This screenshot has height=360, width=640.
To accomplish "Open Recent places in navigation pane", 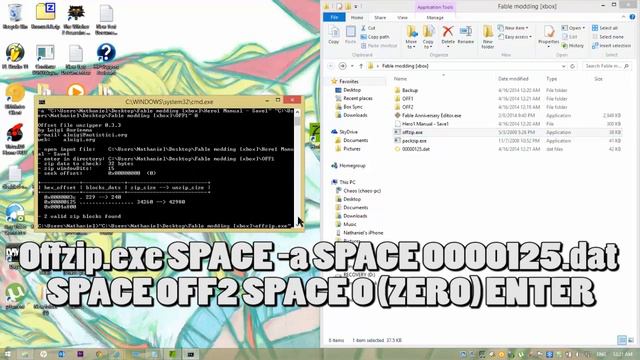I will click(x=357, y=98).
